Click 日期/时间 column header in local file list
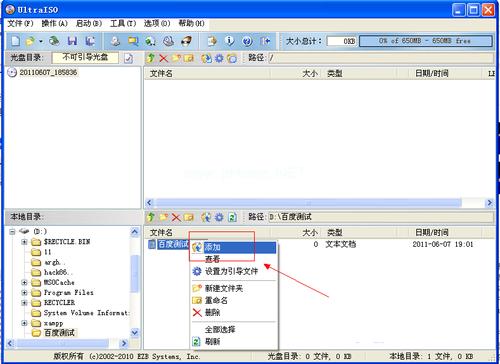Screen dimensions: 500x364 click(x=431, y=233)
